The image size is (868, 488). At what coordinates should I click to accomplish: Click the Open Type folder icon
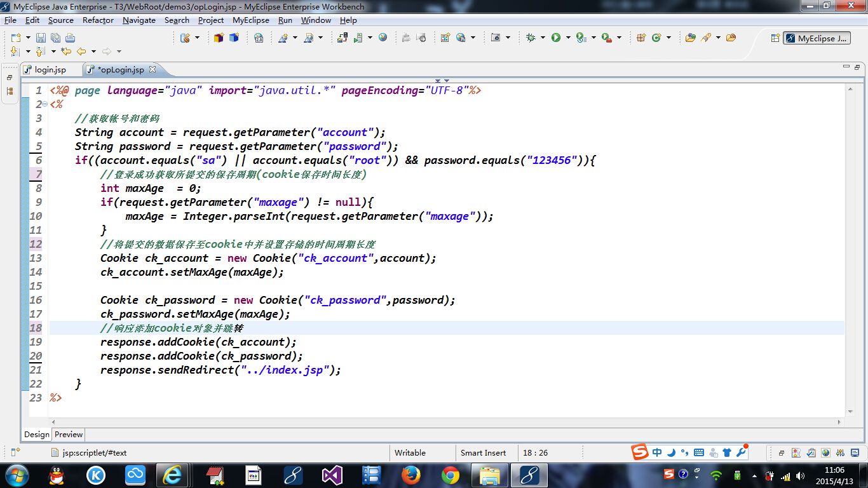pyautogui.click(x=691, y=38)
